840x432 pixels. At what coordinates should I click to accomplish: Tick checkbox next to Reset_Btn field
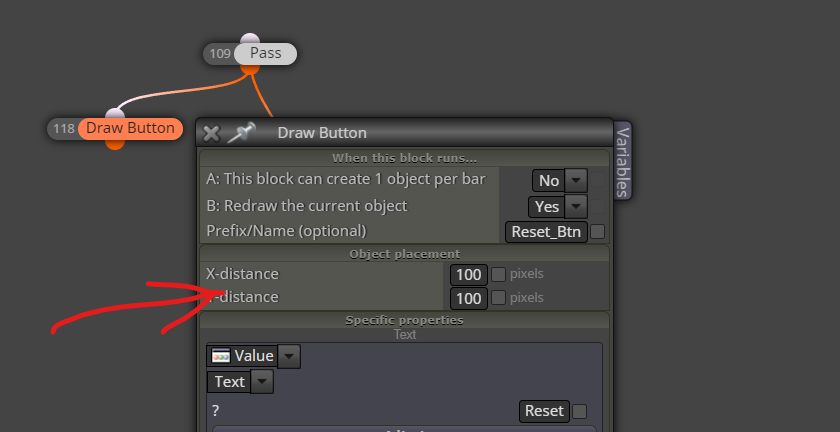pyautogui.click(x=597, y=232)
